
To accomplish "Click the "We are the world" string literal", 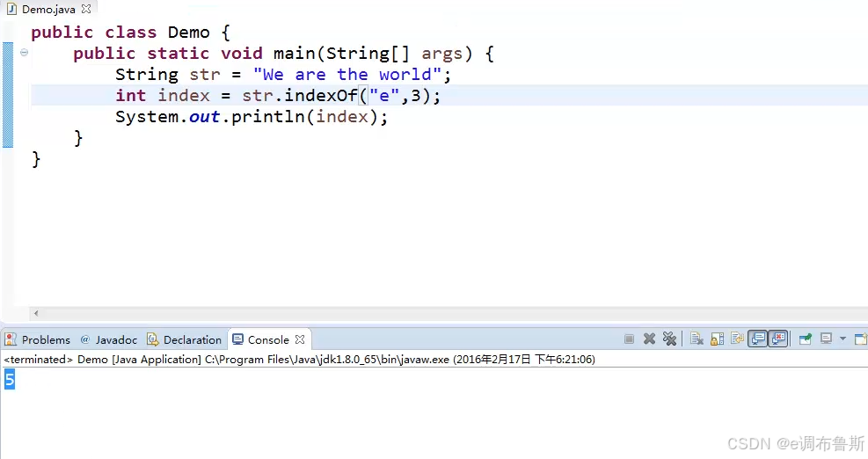I will (x=347, y=74).
